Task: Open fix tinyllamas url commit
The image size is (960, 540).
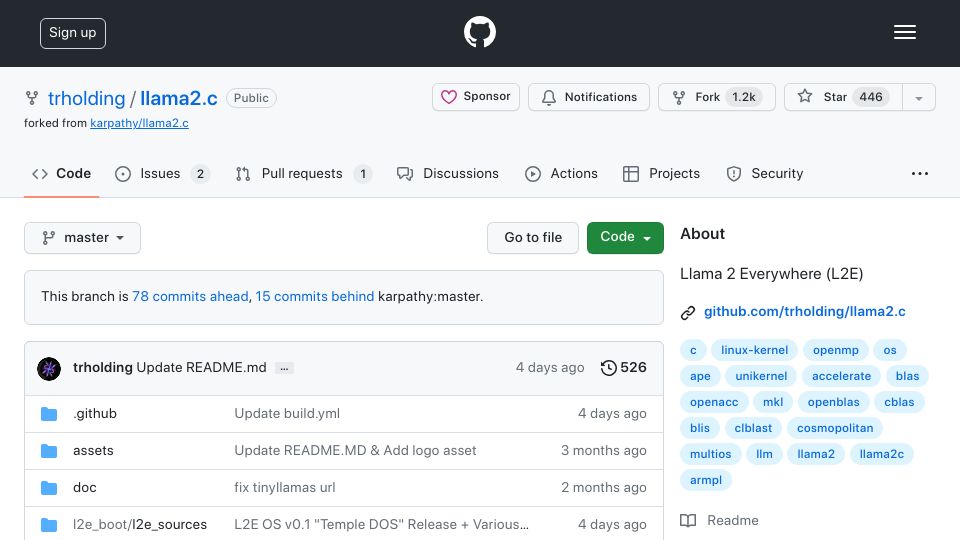Action: (x=285, y=488)
